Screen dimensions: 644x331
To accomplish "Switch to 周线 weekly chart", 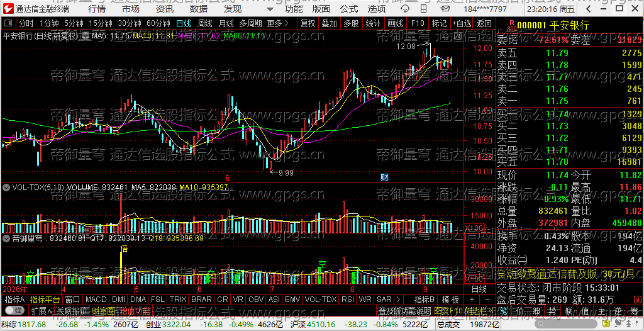I will point(204,23).
